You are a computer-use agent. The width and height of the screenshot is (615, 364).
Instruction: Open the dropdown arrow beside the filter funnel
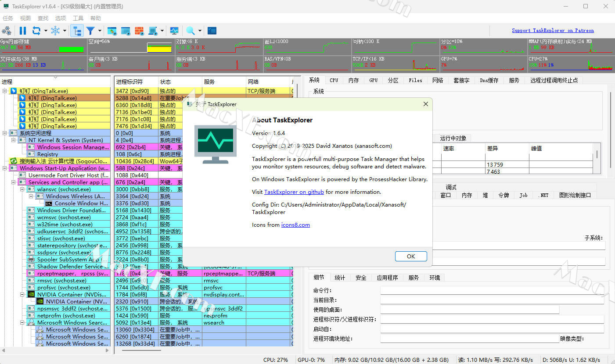coord(100,31)
